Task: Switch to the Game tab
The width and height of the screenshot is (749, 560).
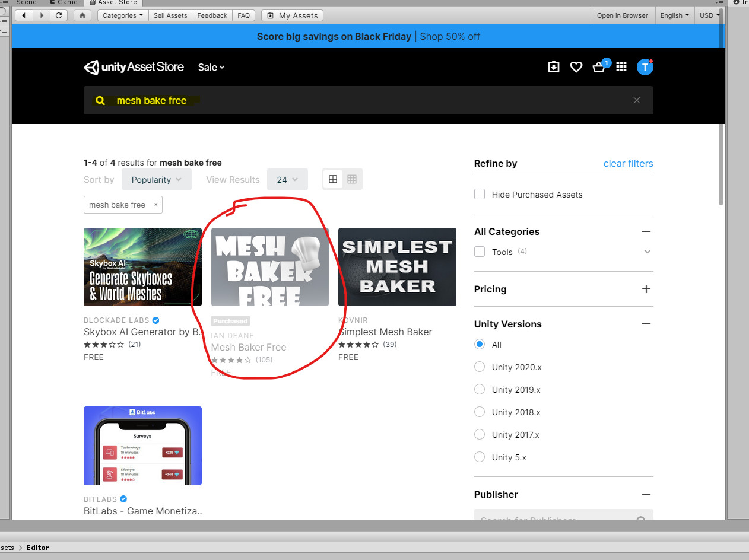Action: [64, 2]
